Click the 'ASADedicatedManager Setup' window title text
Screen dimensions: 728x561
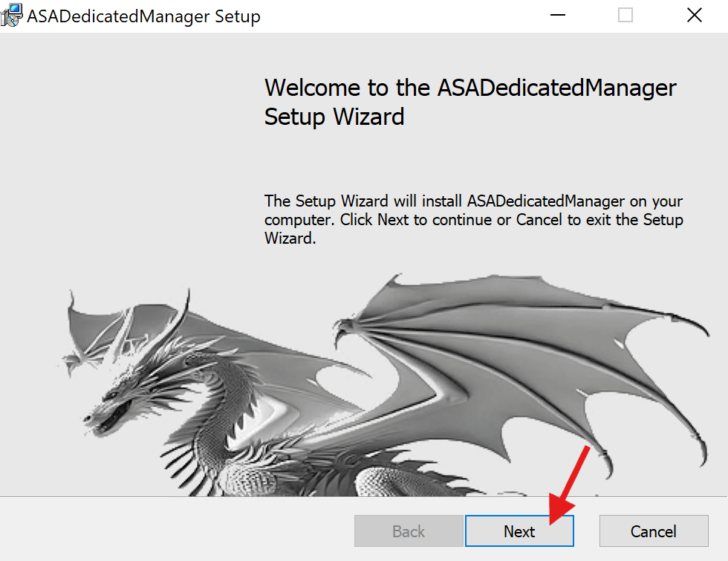143,16
